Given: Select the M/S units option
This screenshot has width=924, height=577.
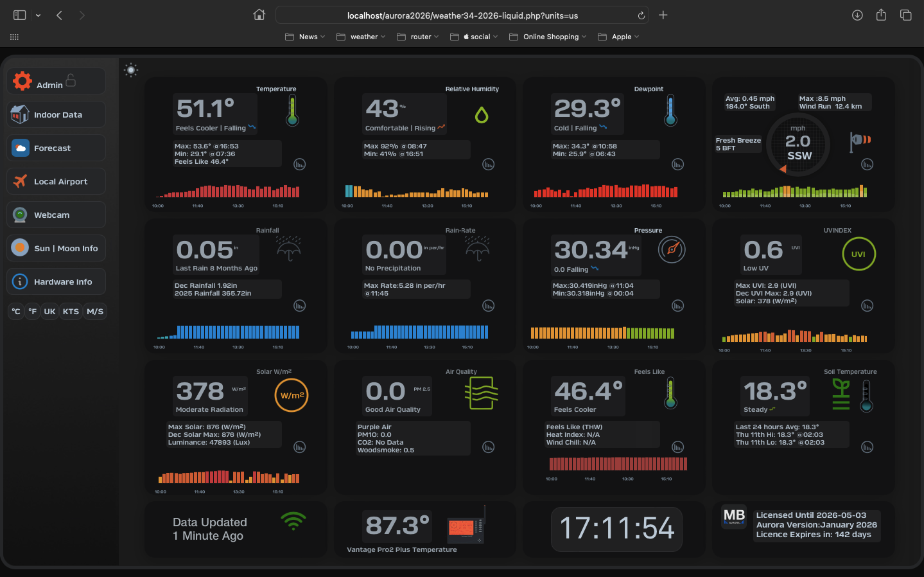Looking at the screenshot, I should click(x=95, y=312).
